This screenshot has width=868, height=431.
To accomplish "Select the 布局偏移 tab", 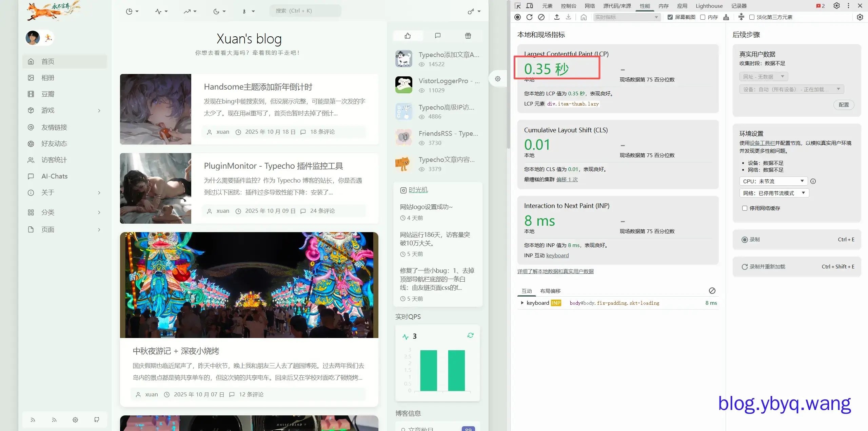I will click(x=550, y=291).
